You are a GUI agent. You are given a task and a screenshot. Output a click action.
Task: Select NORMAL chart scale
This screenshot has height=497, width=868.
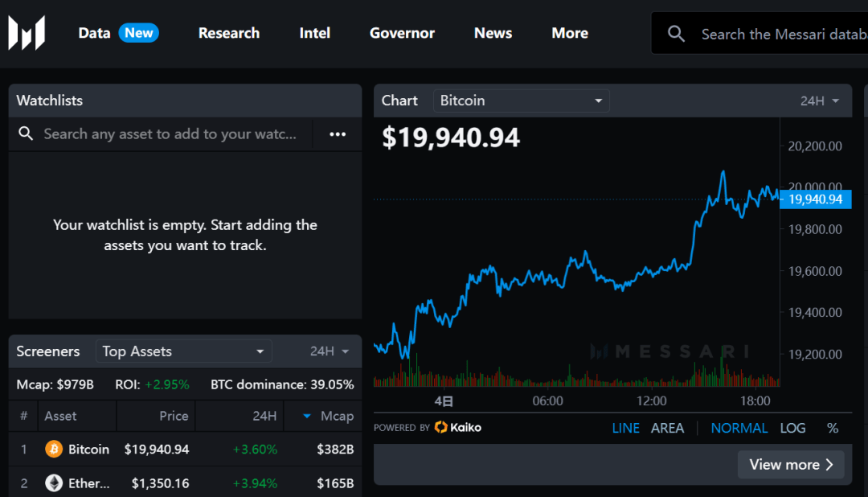tap(739, 428)
